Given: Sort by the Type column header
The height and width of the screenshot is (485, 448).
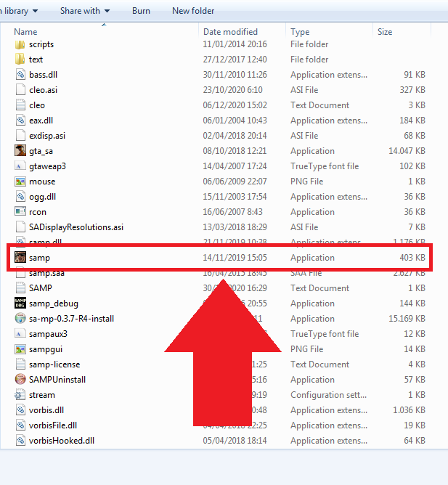Looking at the screenshot, I should [x=300, y=32].
